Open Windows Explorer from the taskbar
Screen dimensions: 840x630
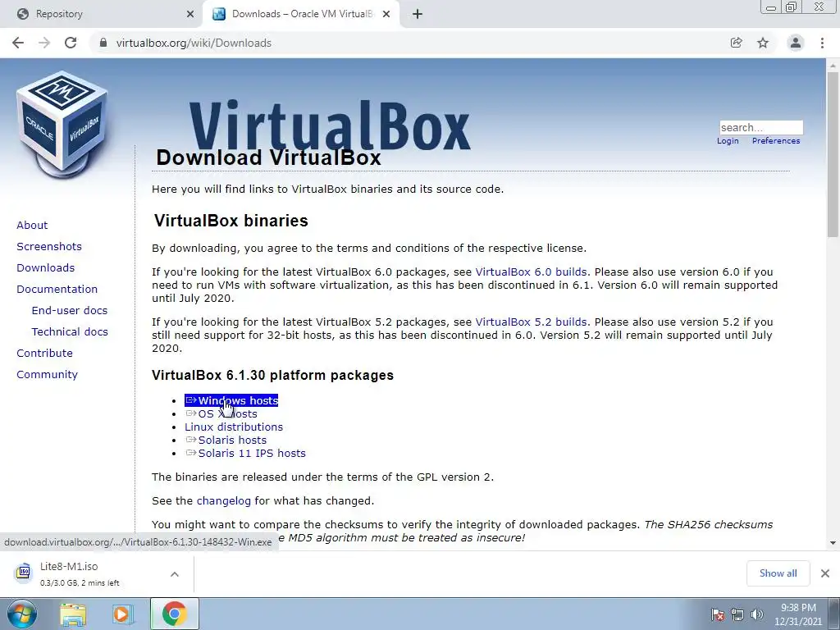coord(73,614)
